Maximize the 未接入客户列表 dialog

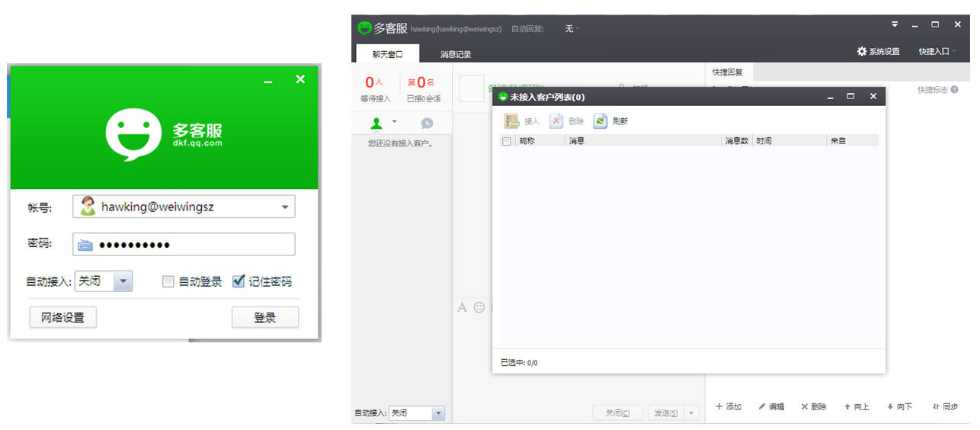(851, 96)
